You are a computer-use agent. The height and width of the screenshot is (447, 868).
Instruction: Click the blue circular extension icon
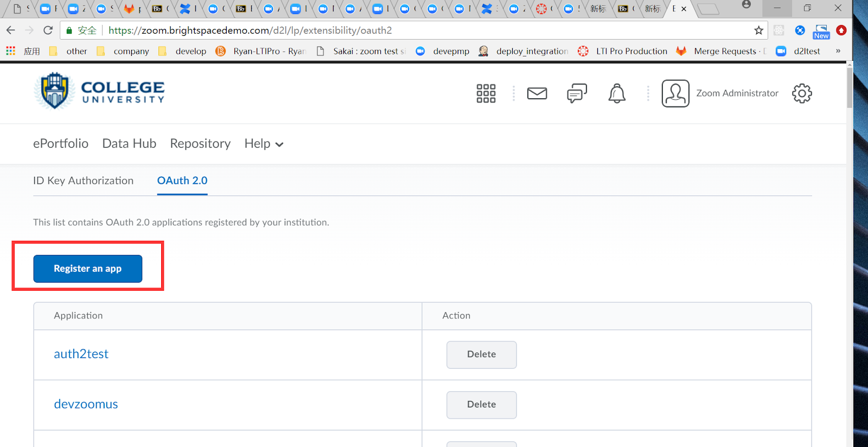coord(800,30)
